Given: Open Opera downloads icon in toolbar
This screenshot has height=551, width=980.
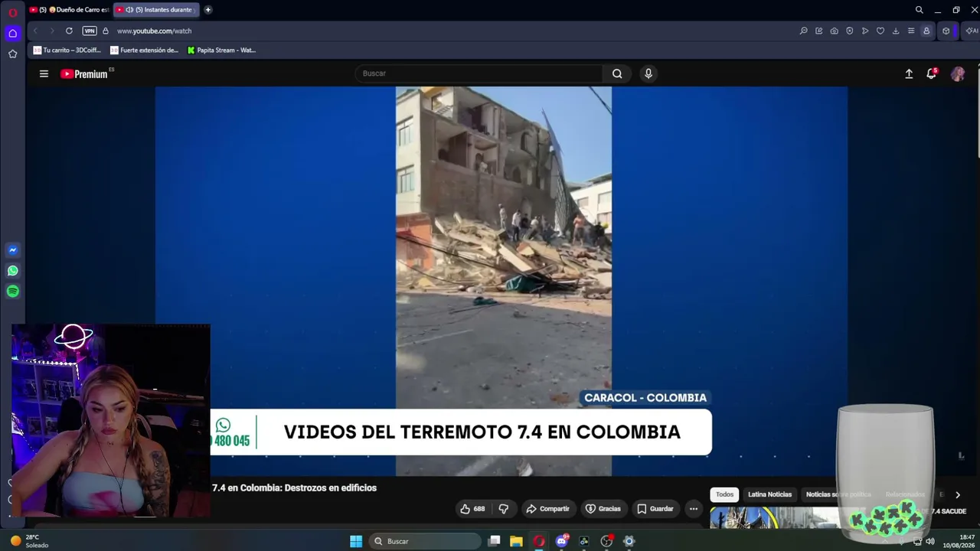Looking at the screenshot, I should (895, 31).
